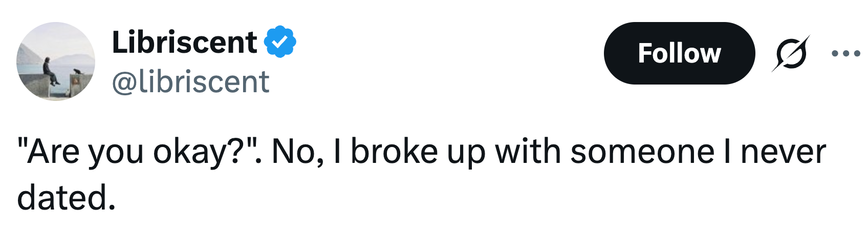
Task: Expand post options via the ellipsis
Action: click(845, 53)
